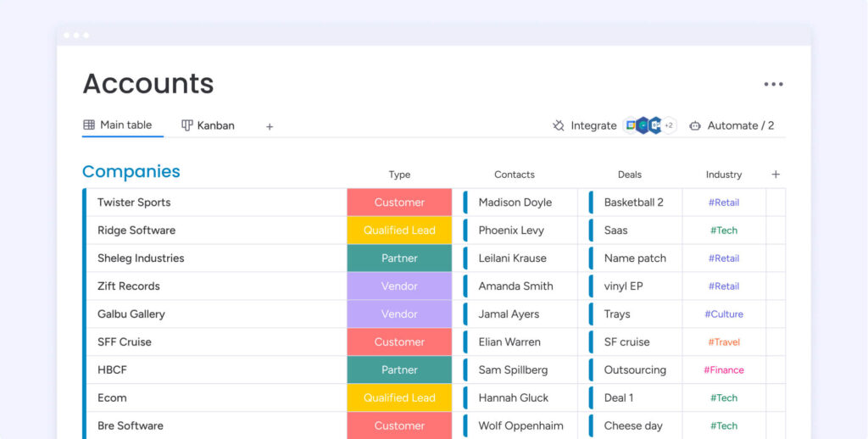Collapse the Companies group title
Viewport: 868px width, 439px height.
(131, 171)
